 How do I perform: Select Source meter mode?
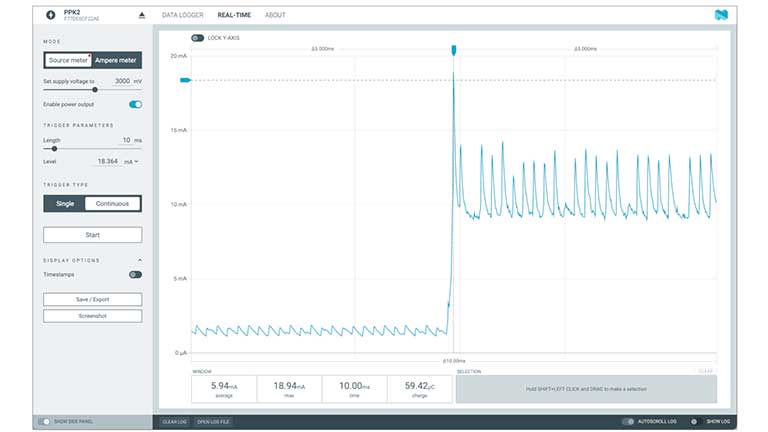(68, 60)
